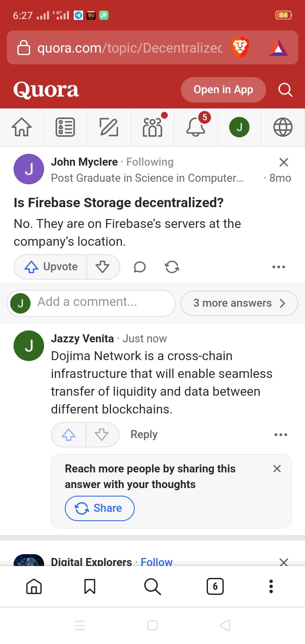
Task: Tap the write answer pencil icon
Action: pyautogui.click(x=109, y=127)
